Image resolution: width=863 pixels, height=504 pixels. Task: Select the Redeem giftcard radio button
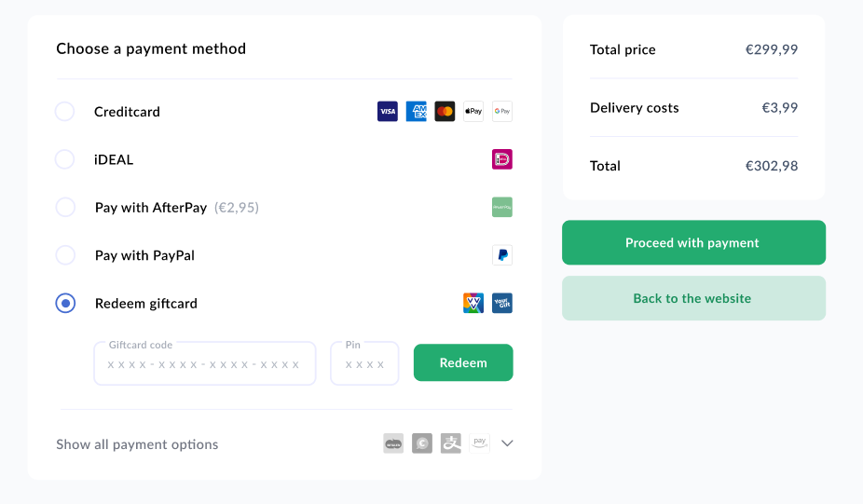tap(65, 303)
